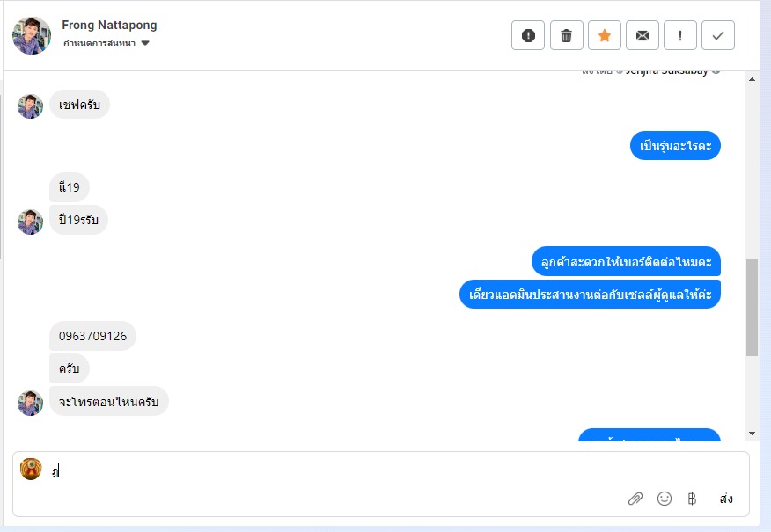The width and height of the screenshot is (771, 532).
Task: Click the chat scrollbar up arrow
Action: (x=752, y=79)
